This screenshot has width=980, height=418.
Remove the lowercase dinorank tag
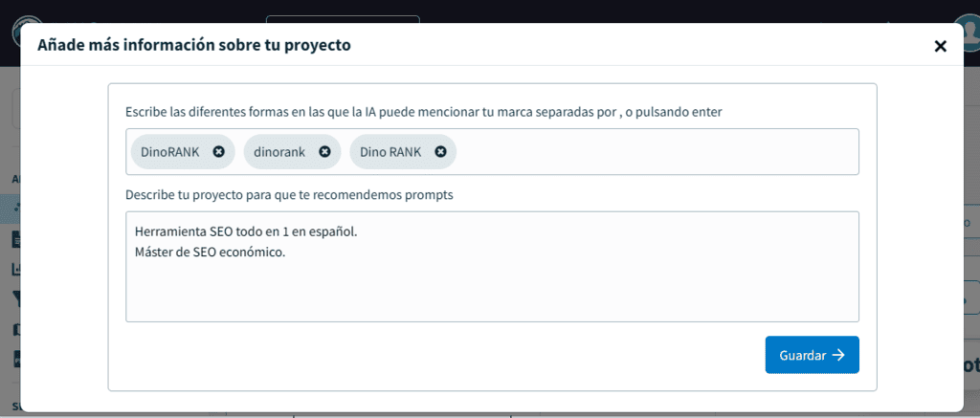[324, 152]
